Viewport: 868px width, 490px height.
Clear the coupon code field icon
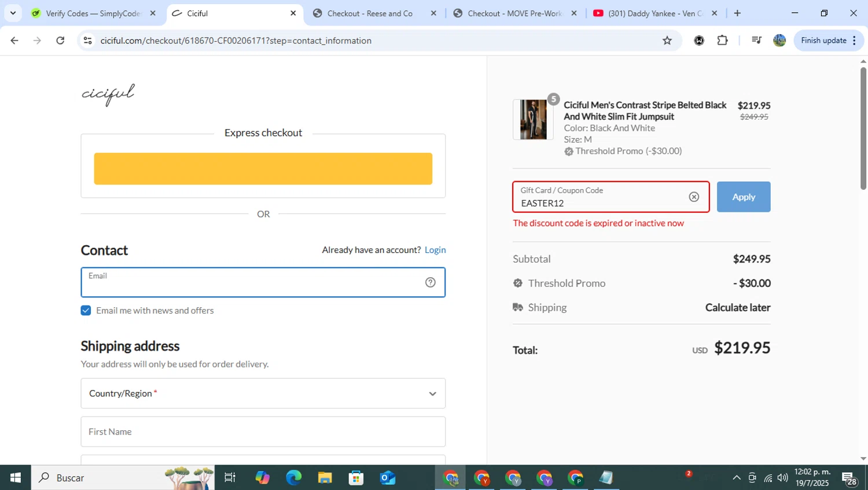[694, 197]
